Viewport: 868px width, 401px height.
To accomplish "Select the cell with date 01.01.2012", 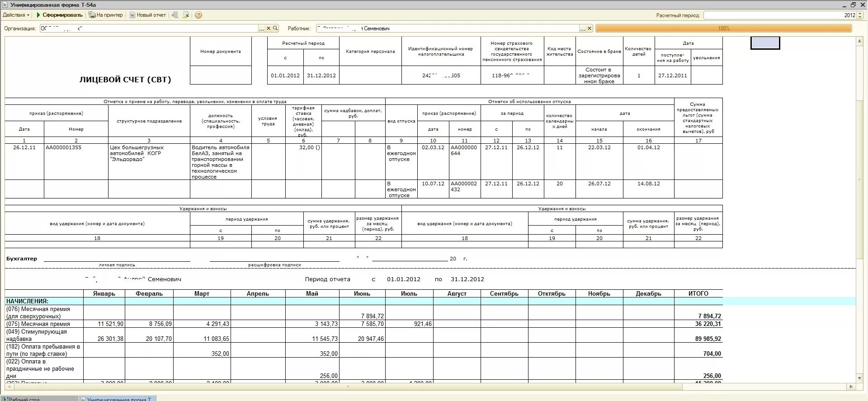I will point(285,75).
